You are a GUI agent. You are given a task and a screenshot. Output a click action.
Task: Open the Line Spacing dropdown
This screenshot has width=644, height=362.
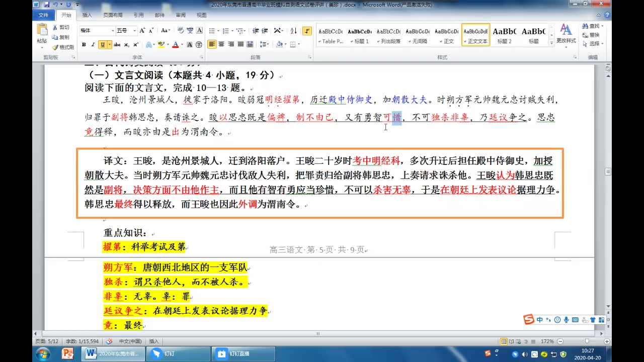(x=264, y=45)
